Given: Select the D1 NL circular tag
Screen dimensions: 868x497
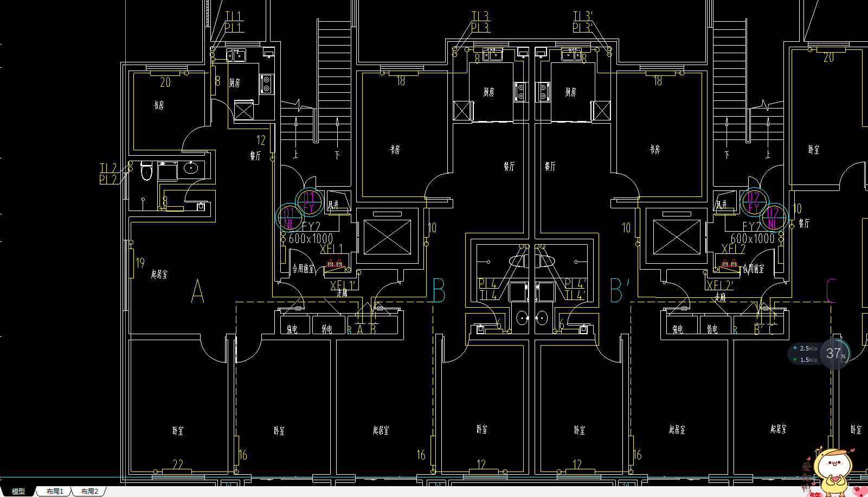Looking at the screenshot, I should click(x=290, y=217).
